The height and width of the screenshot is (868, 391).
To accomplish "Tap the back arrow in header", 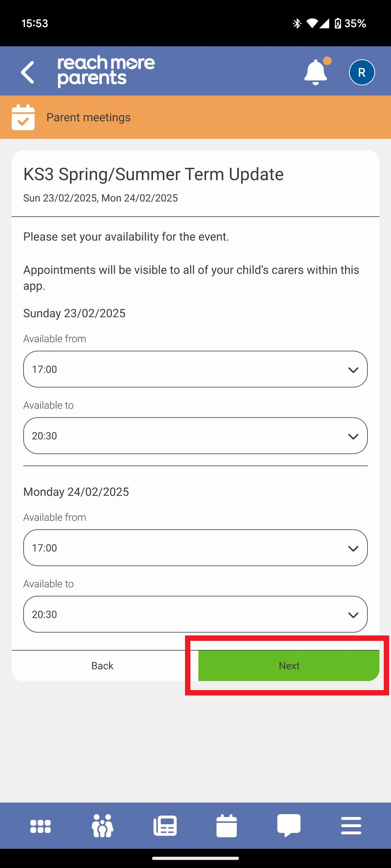I will pos(28,72).
